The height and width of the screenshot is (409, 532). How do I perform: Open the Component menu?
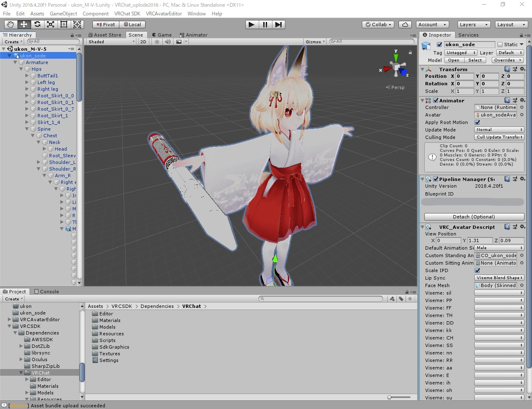tap(95, 14)
